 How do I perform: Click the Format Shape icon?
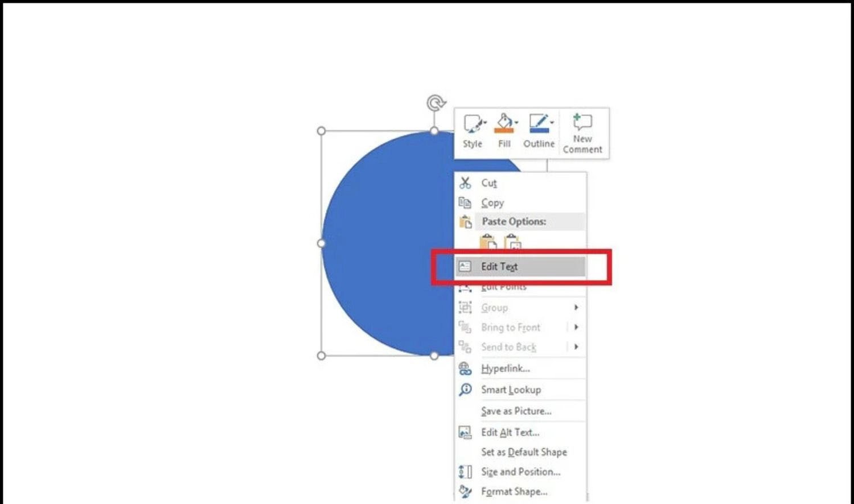[x=465, y=491]
